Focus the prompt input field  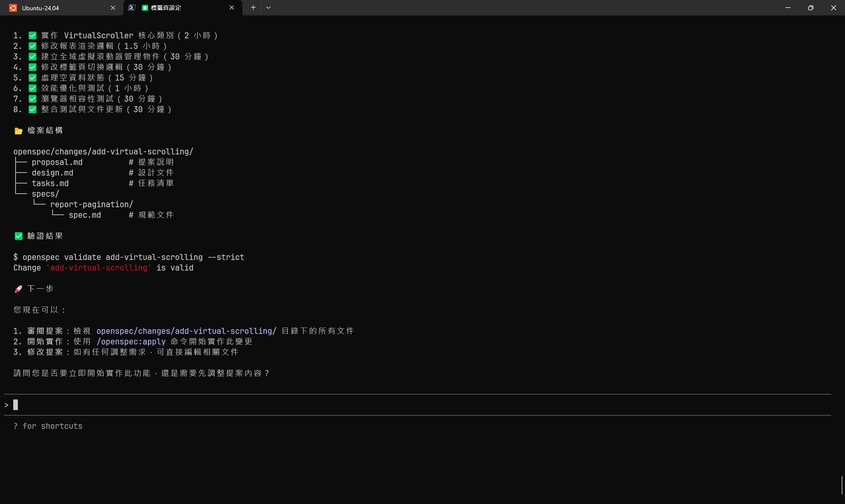[418, 405]
